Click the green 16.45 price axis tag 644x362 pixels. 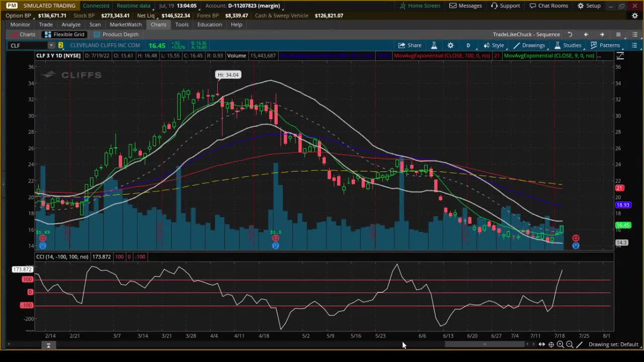[x=623, y=225]
